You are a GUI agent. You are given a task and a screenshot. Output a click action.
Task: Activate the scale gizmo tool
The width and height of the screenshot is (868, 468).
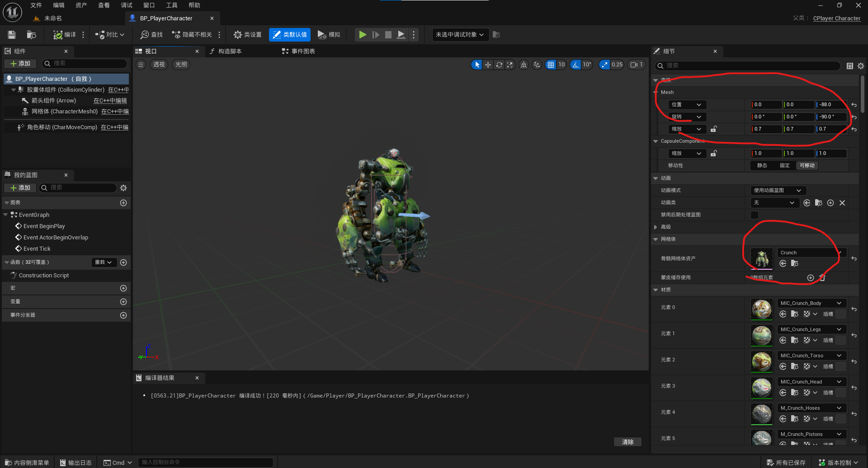click(x=510, y=65)
